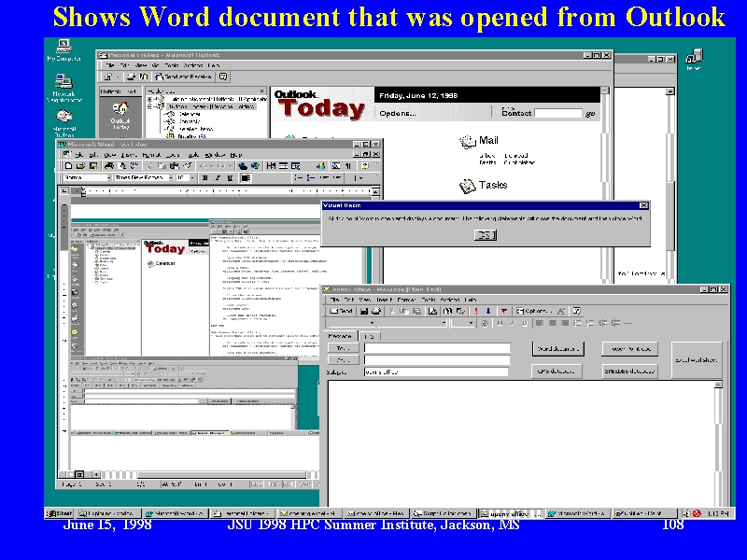Image resolution: width=747 pixels, height=560 pixels.
Task: Click the Show/Hide paragraph marks icon in Word
Action: [x=348, y=166]
